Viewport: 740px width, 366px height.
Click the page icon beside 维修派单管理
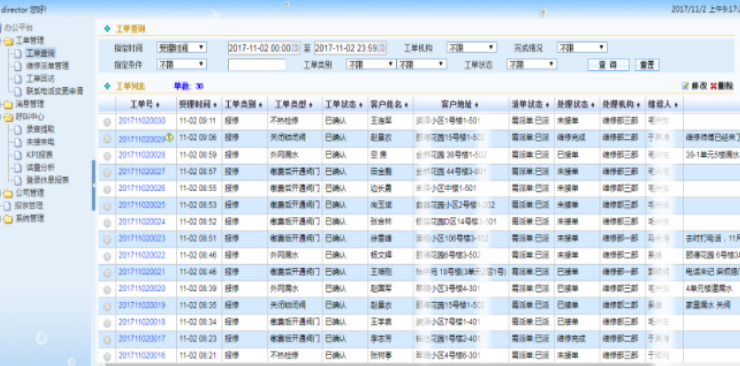pos(18,67)
